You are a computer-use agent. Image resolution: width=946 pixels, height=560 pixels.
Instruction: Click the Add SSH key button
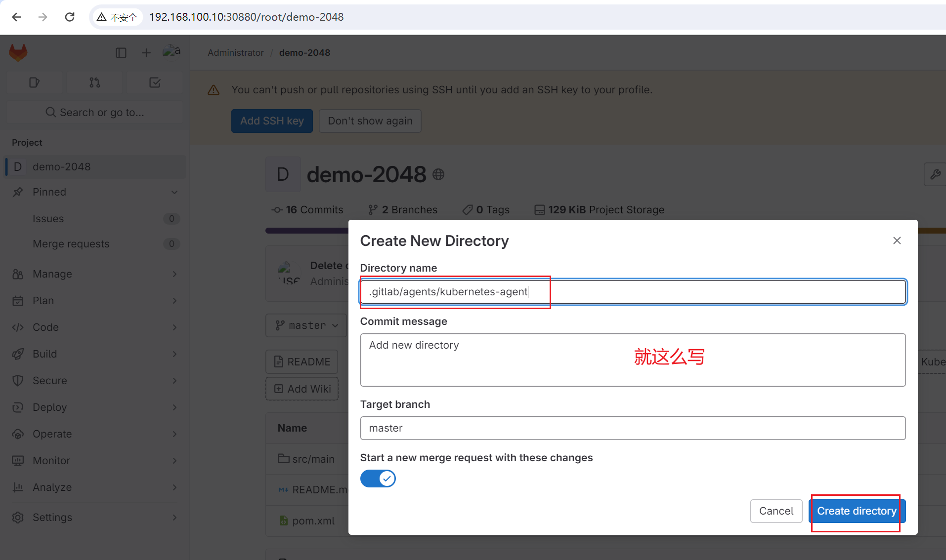coord(272,121)
